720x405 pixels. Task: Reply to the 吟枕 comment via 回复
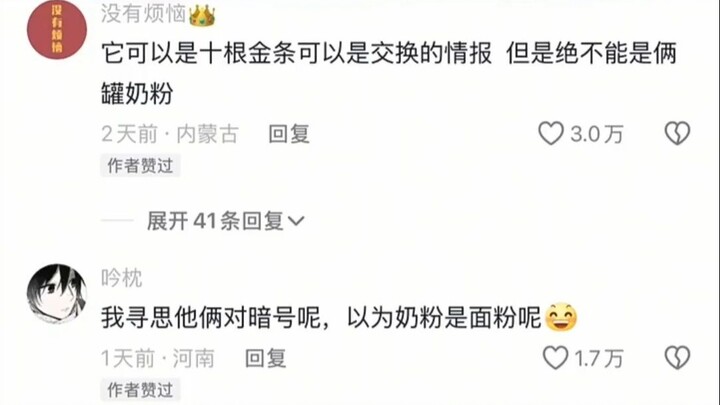point(265,358)
